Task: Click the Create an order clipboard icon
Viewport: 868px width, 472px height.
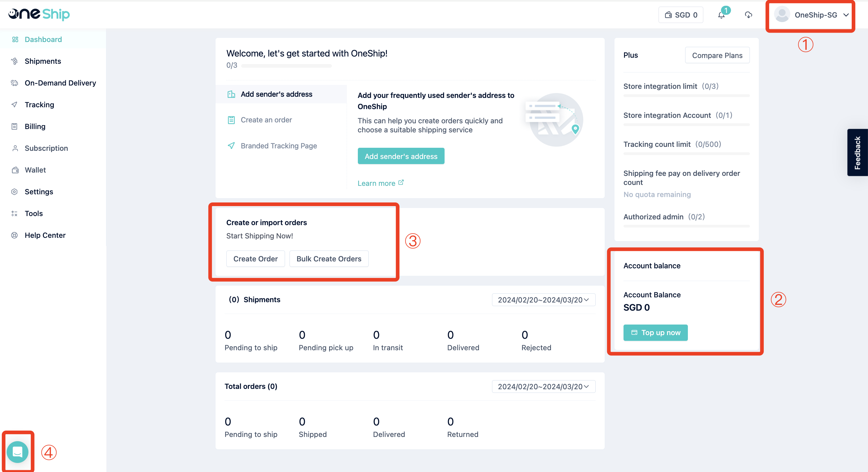Action: coord(231,120)
